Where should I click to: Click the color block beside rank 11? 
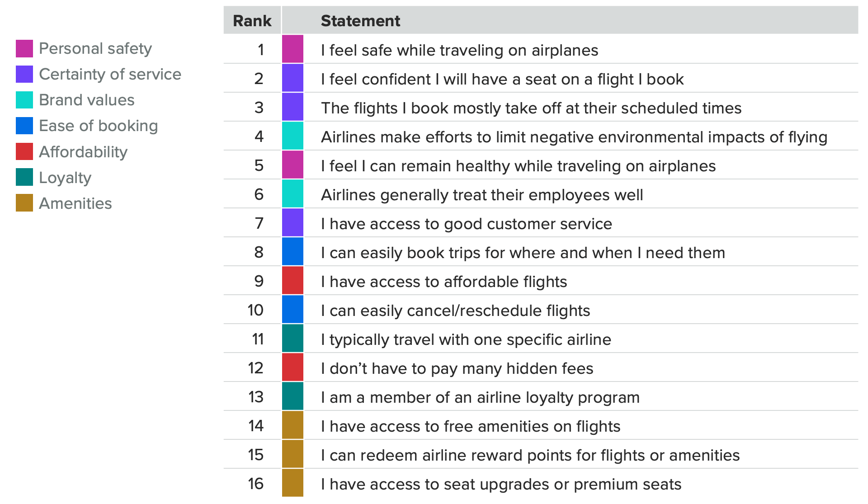click(x=292, y=338)
